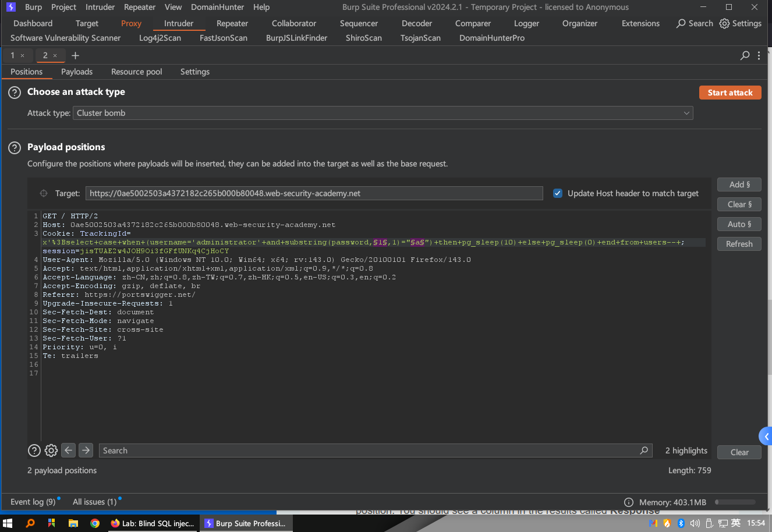Switch to the Collaborator tab

click(294, 23)
